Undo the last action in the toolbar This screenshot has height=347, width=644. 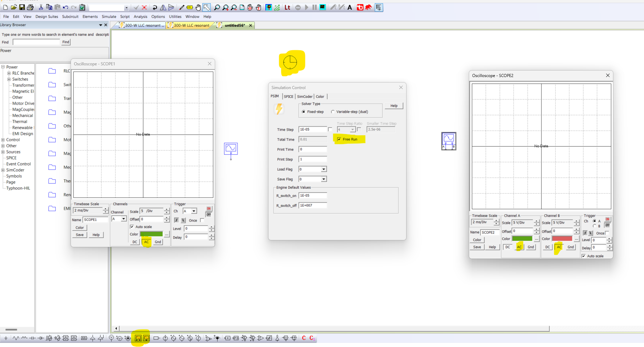(x=66, y=7)
